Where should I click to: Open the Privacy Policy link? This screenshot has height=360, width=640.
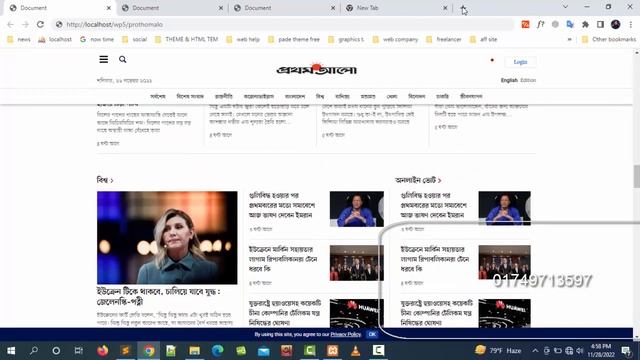(346, 334)
